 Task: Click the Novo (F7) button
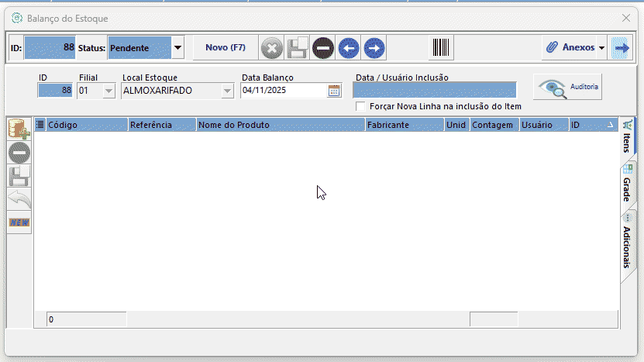point(225,48)
